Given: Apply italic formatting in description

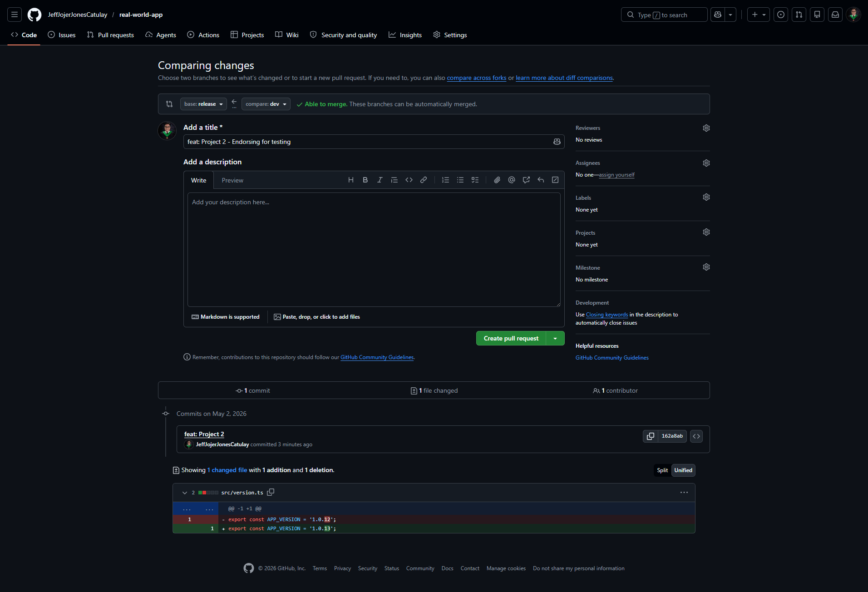Looking at the screenshot, I should pos(380,180).
